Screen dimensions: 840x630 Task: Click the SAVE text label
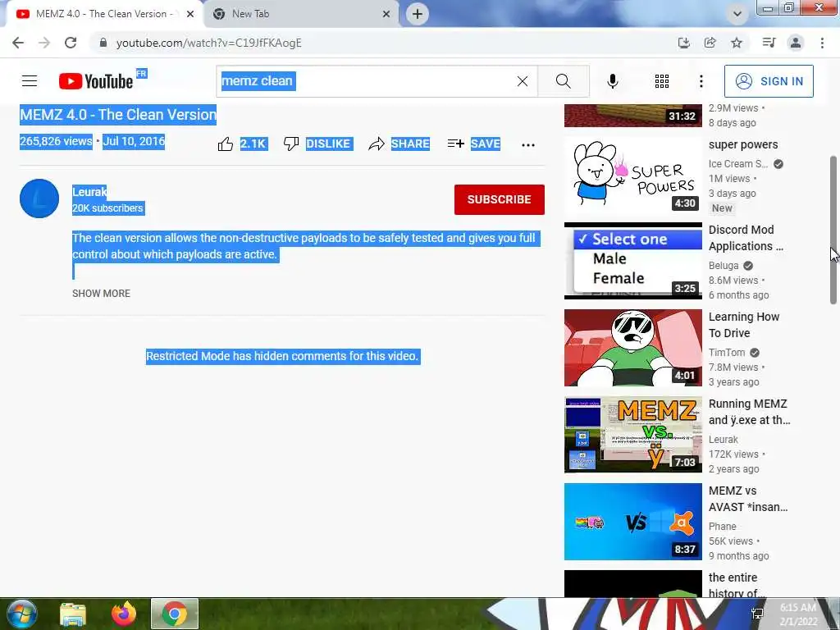(486, 144)
